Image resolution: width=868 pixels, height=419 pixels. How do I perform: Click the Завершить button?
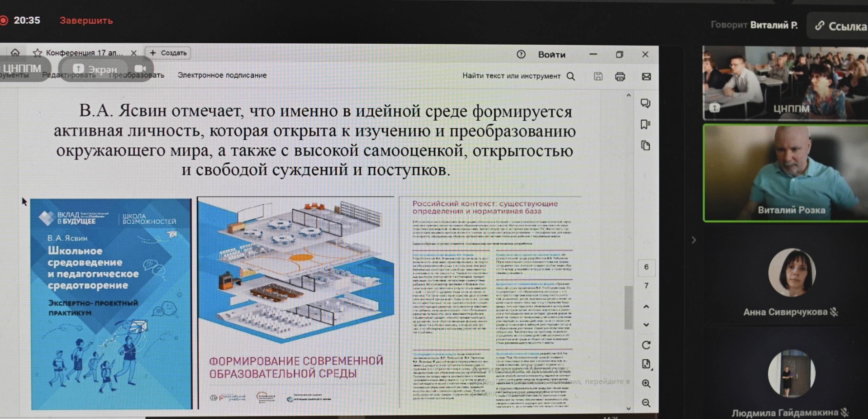pyautogui.click(x=86, y=21)
